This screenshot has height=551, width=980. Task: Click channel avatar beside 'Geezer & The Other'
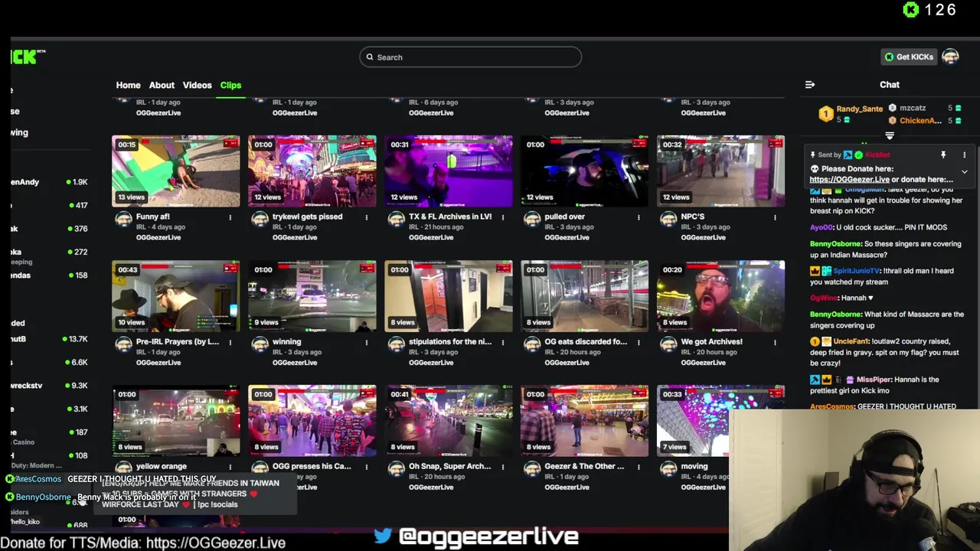coord(532,469)
